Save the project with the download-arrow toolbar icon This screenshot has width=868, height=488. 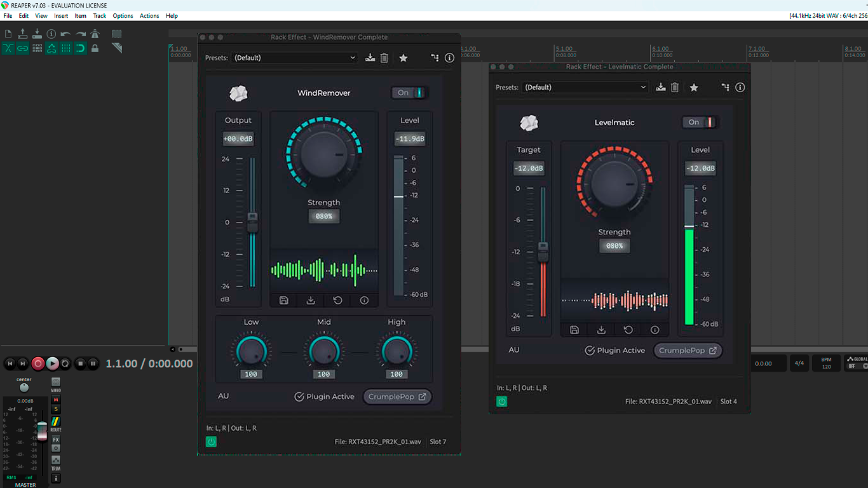(x=37, y=34)
